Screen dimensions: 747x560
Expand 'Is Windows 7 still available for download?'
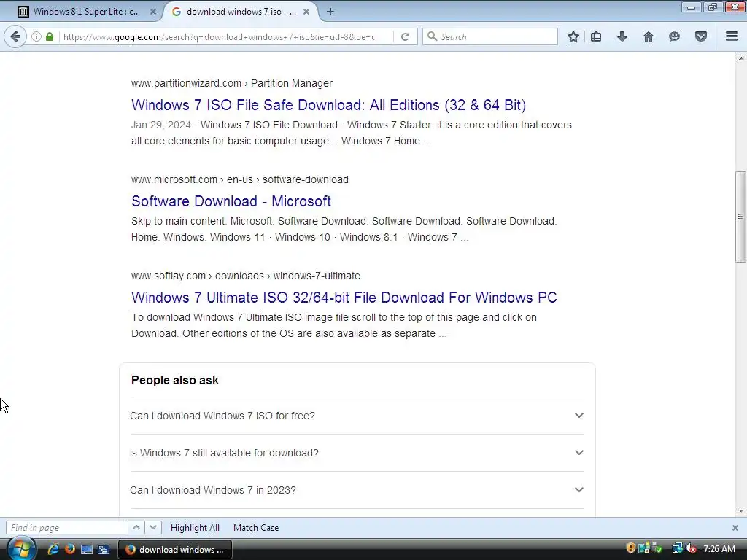point(357,453)
